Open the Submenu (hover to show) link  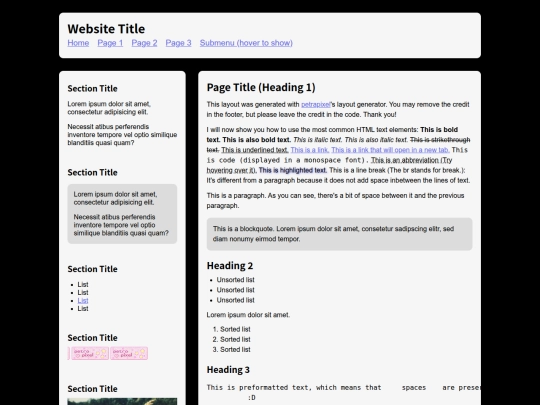[x=246, y=43]
